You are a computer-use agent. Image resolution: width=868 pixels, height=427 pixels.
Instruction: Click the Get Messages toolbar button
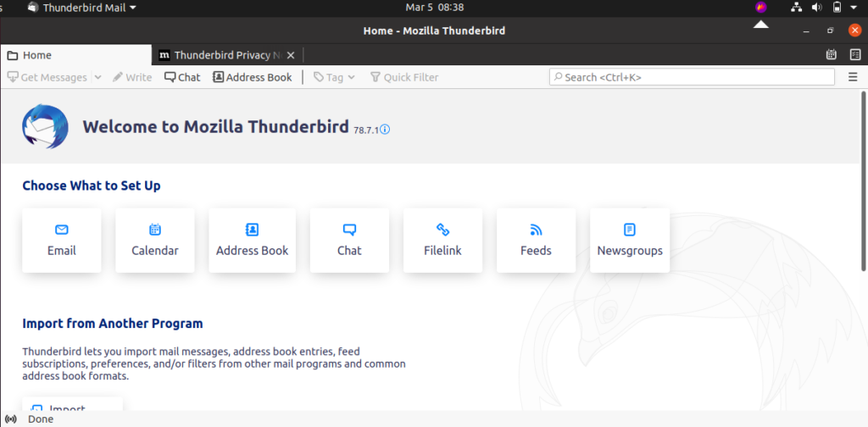47,77
